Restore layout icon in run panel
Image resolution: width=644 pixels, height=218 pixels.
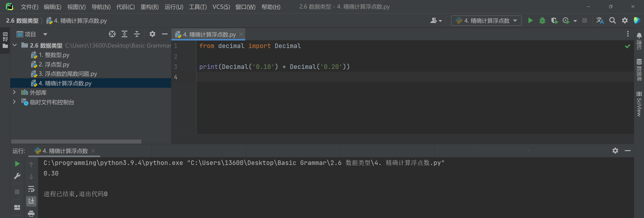click(x=17, y=207)
